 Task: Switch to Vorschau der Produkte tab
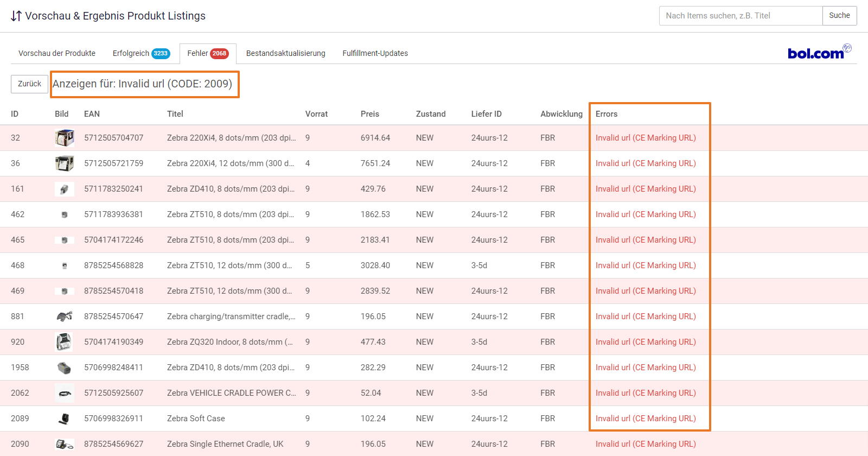[x=57, y=53]
